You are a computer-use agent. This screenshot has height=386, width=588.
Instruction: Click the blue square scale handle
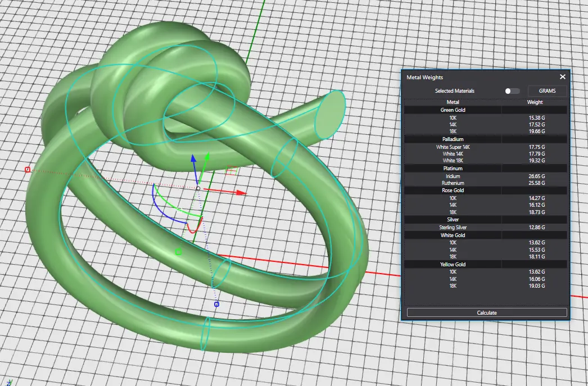216,304
